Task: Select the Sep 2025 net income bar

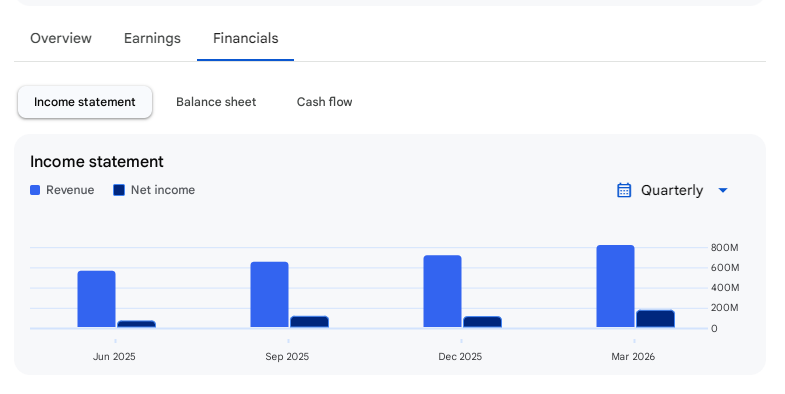Action: point(309,322)
